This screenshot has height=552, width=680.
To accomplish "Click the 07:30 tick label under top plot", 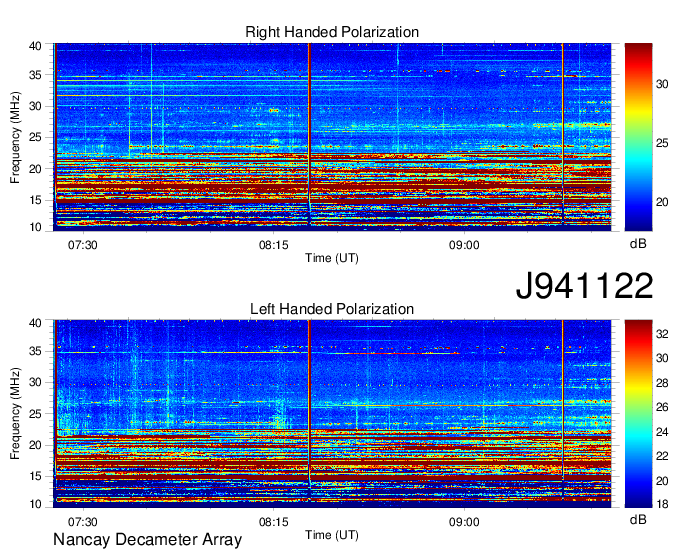I will (82, 245).
